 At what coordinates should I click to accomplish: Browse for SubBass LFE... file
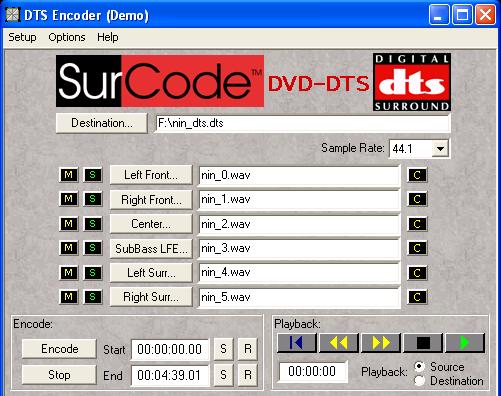point(151,248)
